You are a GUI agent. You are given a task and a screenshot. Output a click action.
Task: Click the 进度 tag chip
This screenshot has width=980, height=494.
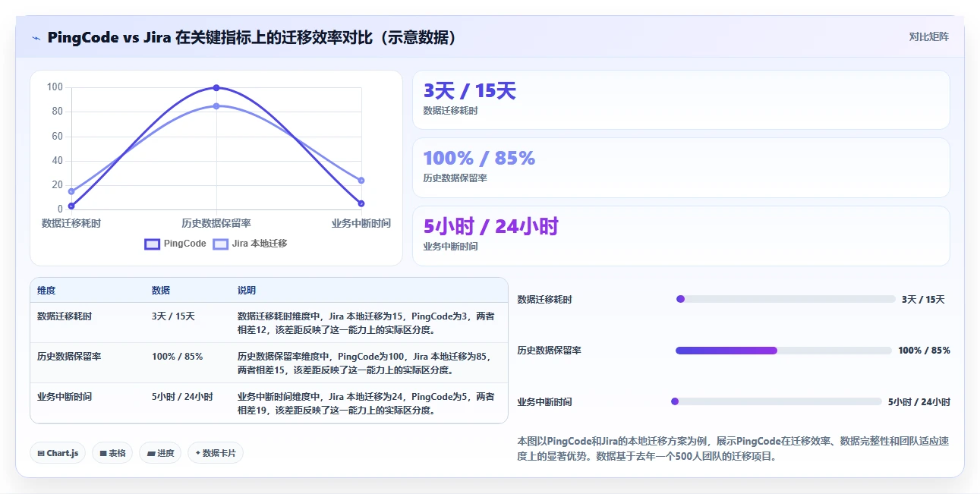tap(160, 453)
